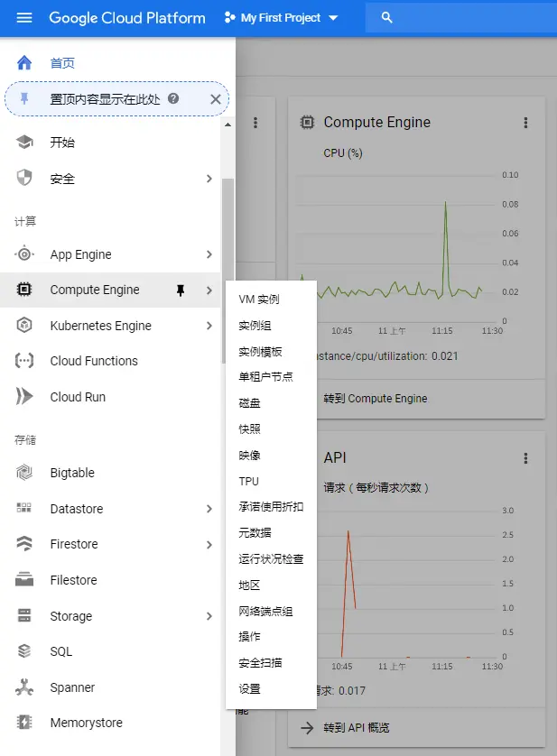
Task: Click the home icon beside 首页
Action: tap(24, 62)
